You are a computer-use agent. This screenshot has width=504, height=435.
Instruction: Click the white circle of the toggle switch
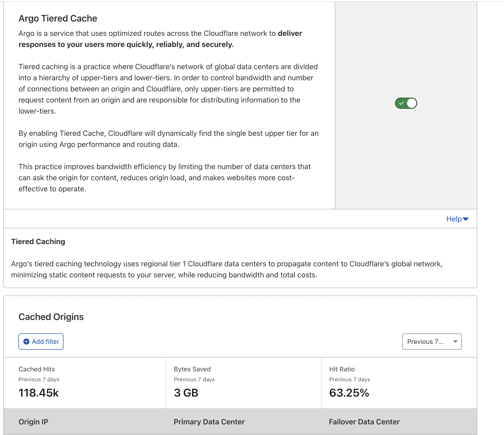[412, 103]
